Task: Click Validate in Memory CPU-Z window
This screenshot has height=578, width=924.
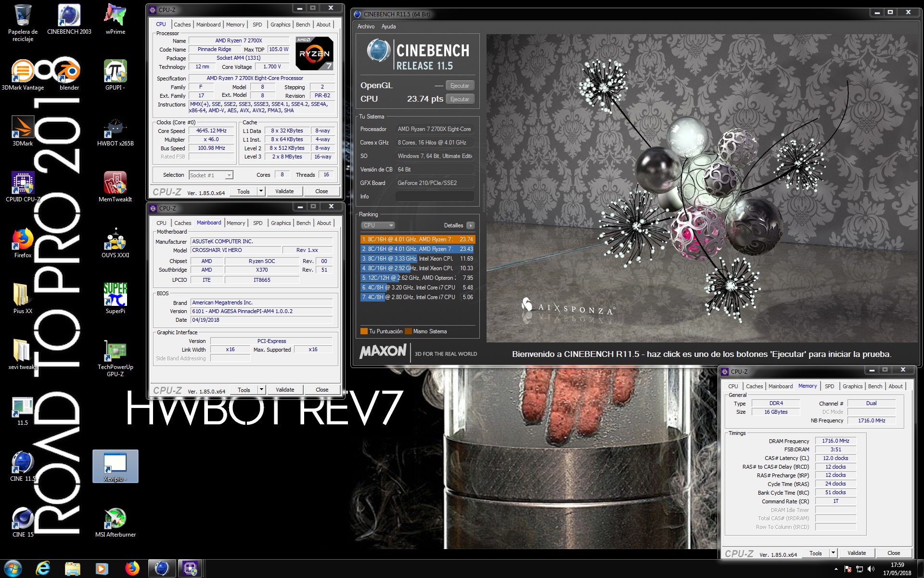Action: [857, 553]
